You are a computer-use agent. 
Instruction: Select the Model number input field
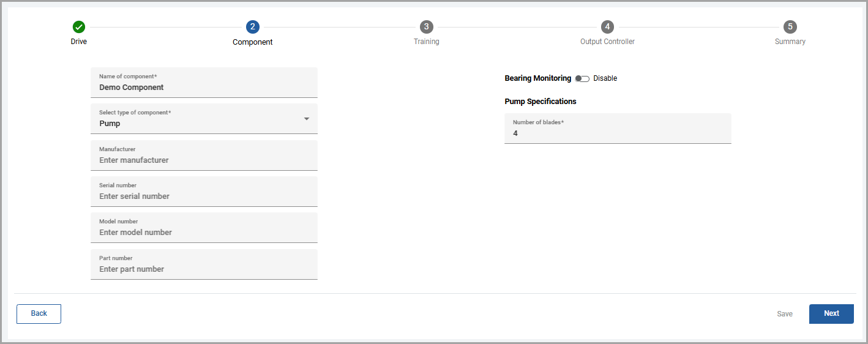click(204, 232)
